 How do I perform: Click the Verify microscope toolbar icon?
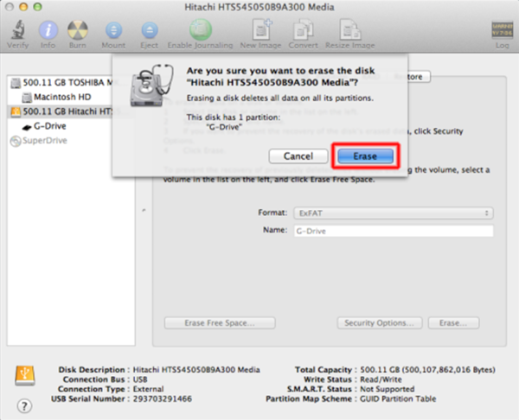[x=18, y=29]
